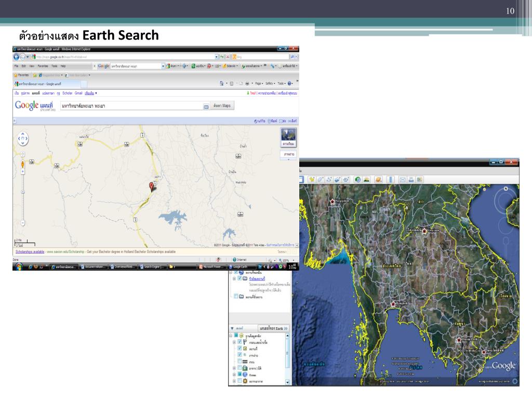This screenshot has width=532, height=399.
Task: Open the Safety dropdown in IE command bar
Action: pos(270,84)
